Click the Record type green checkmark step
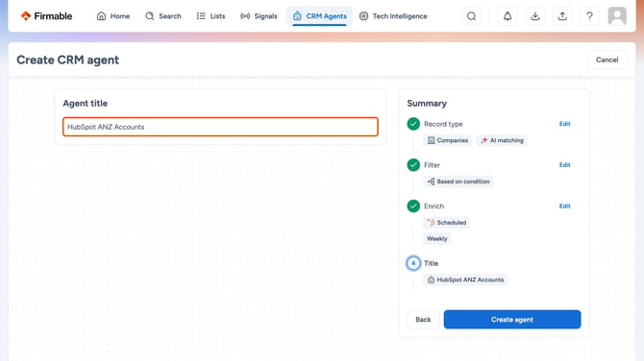 click(413, 124)
